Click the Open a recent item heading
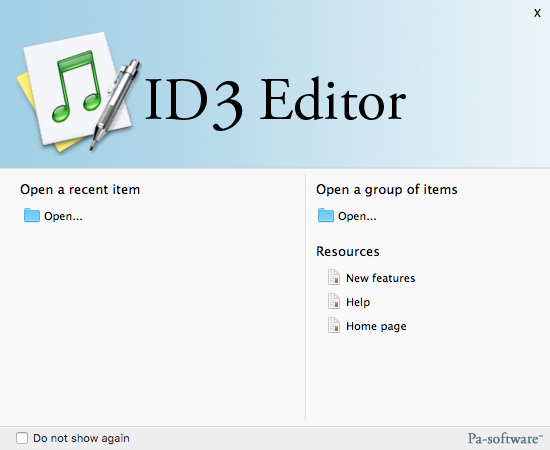Screen dimensions: 550x450 pos(80,189)
